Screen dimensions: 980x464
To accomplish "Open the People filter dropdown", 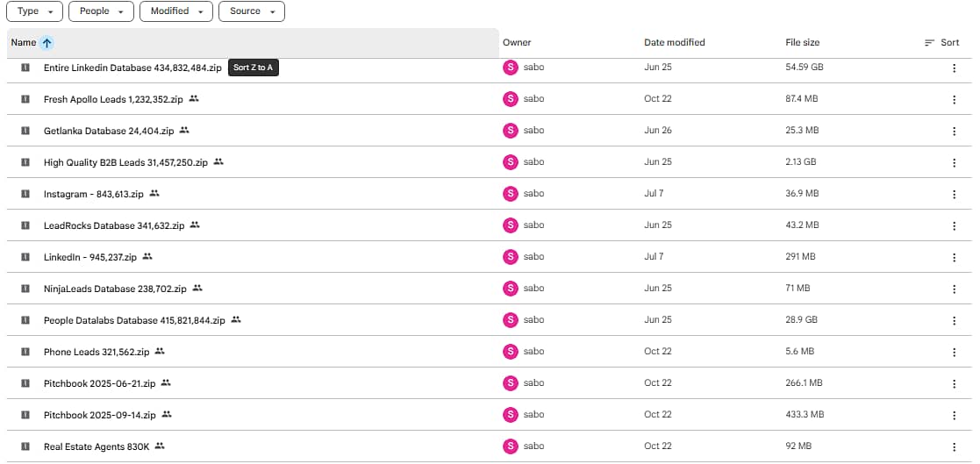I will (101, 11).
